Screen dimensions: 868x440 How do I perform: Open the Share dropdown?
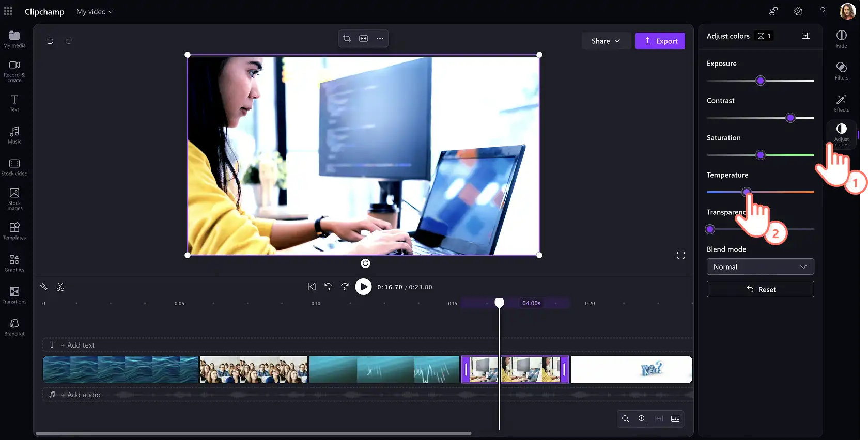(606, 41)
